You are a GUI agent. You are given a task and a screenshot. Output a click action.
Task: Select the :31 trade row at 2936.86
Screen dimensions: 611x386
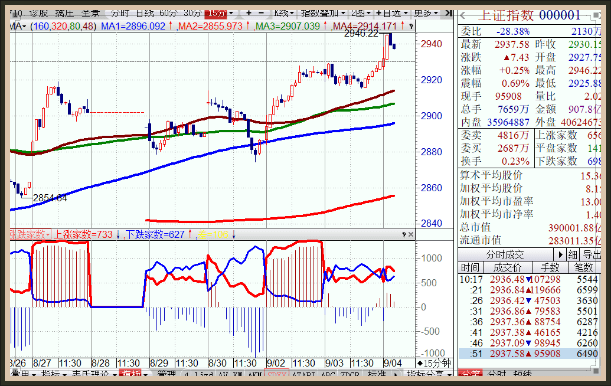529,311
